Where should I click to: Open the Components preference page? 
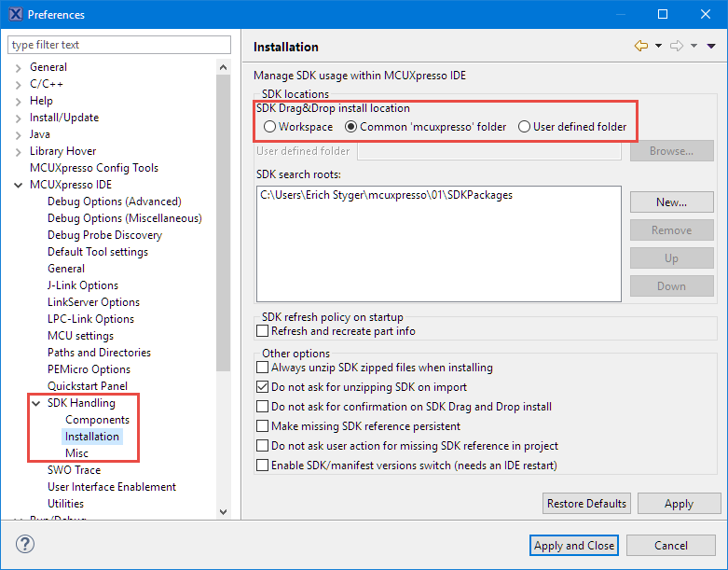[x=97, y=420]
